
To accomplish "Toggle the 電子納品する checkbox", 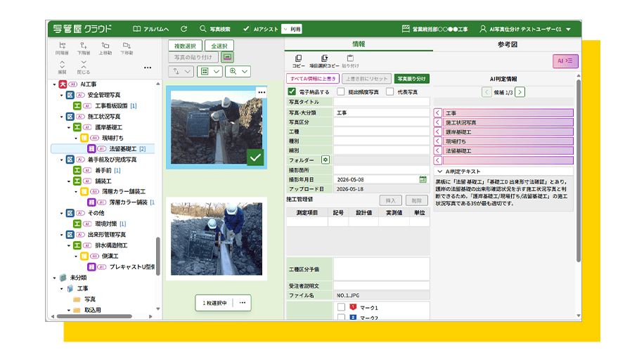I will [292, 91].
